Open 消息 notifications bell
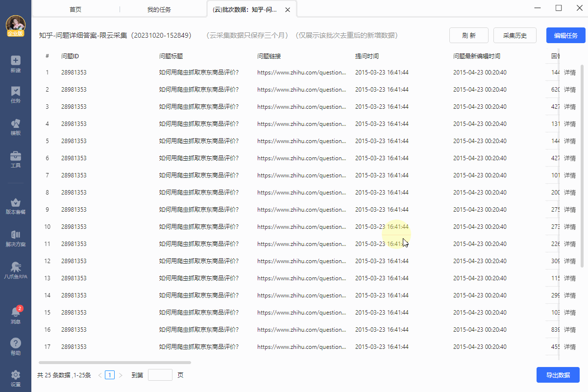Image resolution: width=588 pixels, height=392 pixels. [16, 315]
